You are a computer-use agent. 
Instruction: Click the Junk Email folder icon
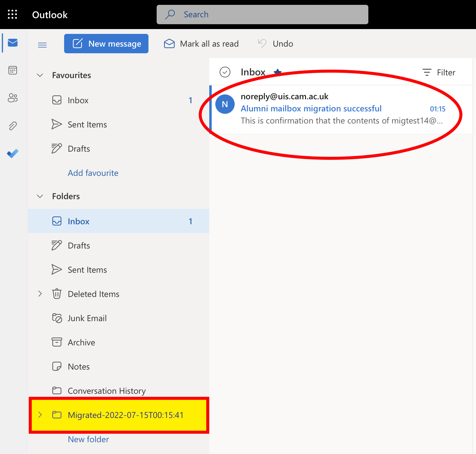coord(57,318)
